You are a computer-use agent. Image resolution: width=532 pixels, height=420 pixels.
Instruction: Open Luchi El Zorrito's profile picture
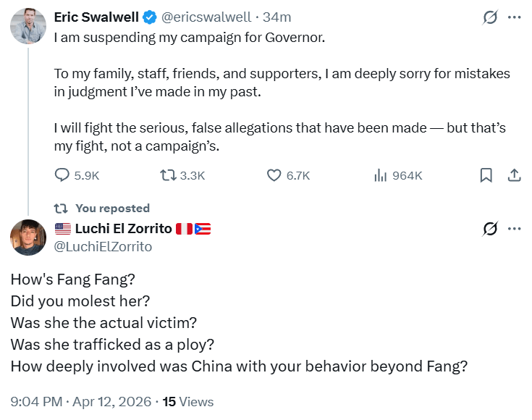pyautogui.click(x=29, y=237)
